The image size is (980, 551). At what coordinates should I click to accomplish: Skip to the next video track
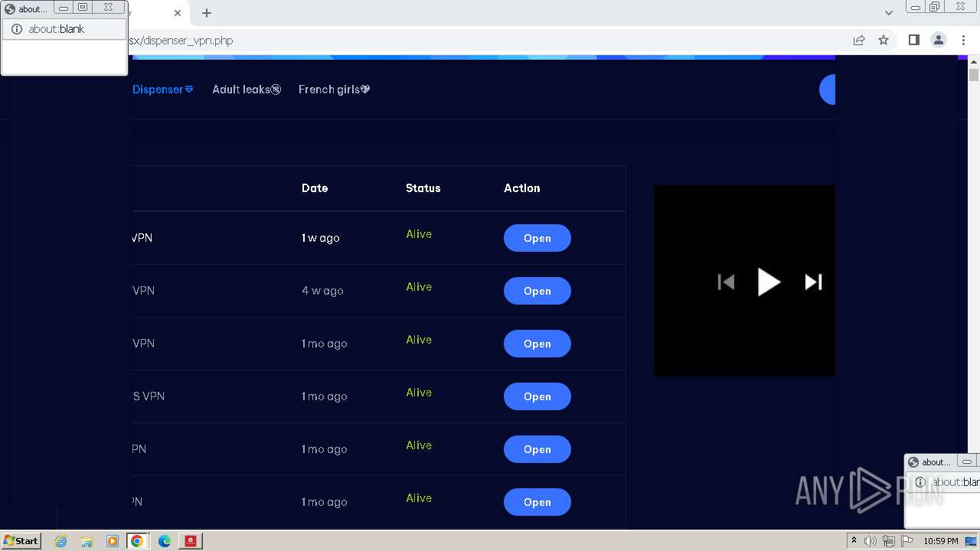coord(813,282)
